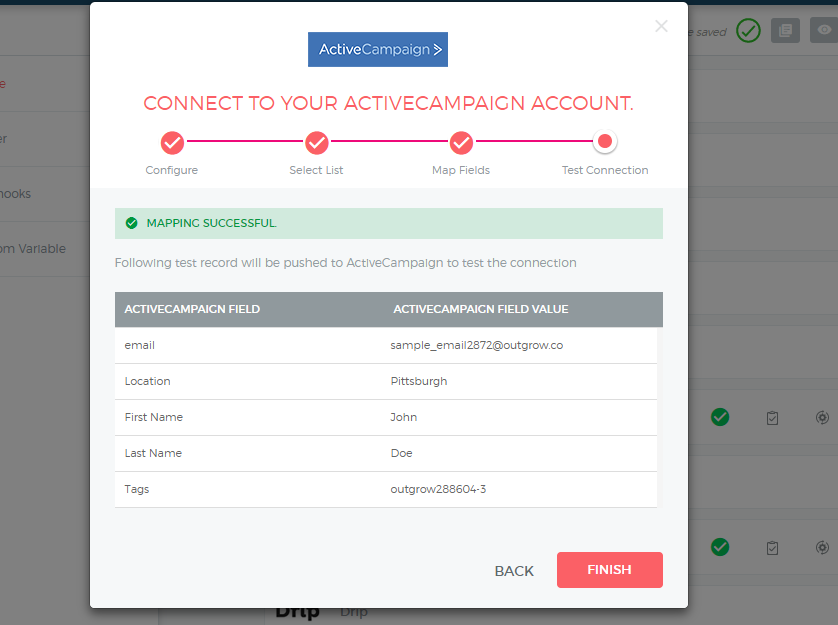This screenshot has height=625, width=838.
Task: Click the lower green check status icon in background
Action: tap(720, 547)
